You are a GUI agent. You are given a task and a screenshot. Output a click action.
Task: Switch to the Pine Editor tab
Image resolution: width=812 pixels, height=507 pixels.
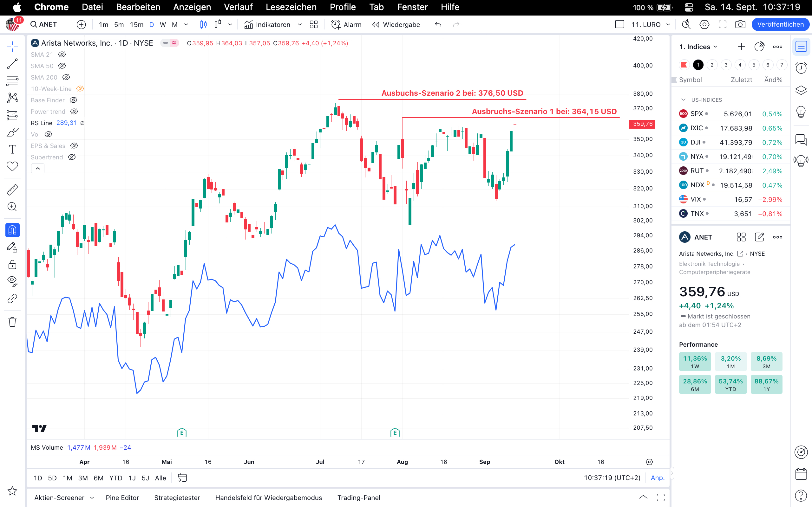tap(122, 497)
